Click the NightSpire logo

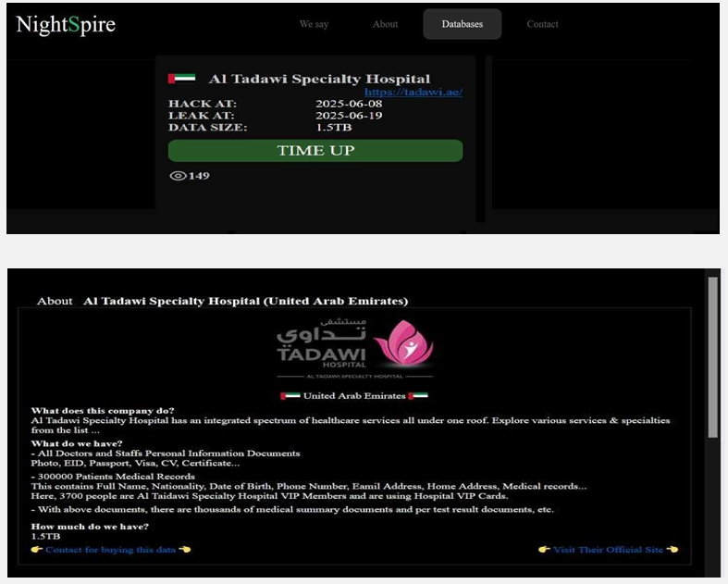pyautogui.click(x=66, y=25)
